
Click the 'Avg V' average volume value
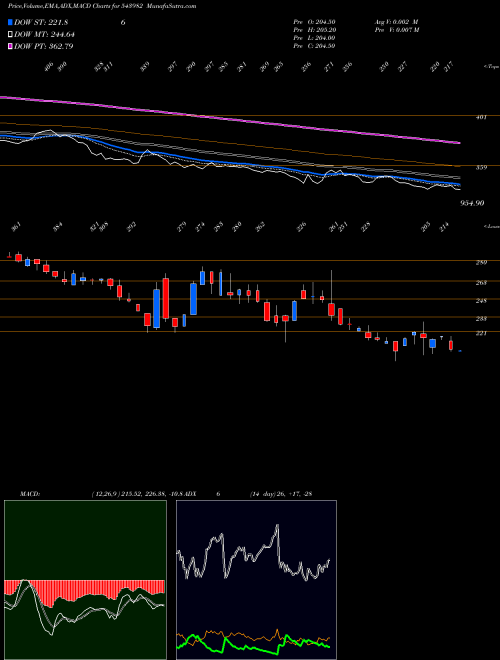pyautogui.click(x=396, y=22)
